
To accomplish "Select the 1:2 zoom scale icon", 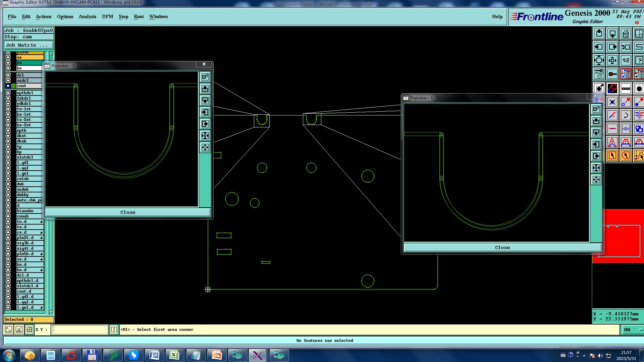I will point(626,61).
